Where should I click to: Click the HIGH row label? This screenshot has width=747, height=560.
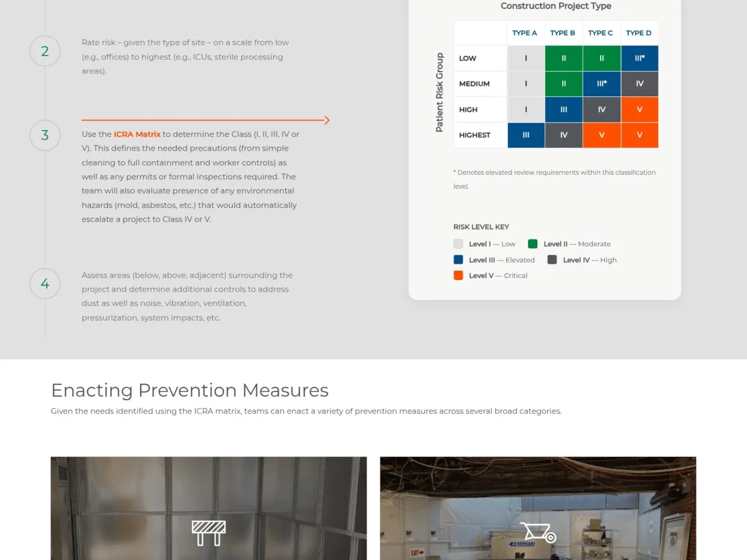click(480, 110)
